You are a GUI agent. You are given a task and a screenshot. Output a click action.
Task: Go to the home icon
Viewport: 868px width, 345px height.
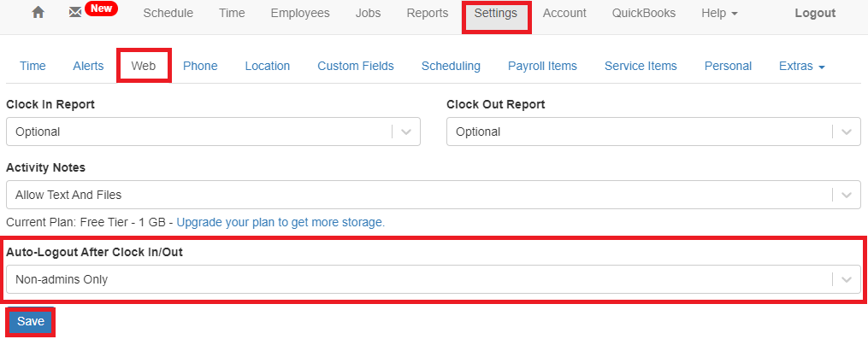pos(38,14)
